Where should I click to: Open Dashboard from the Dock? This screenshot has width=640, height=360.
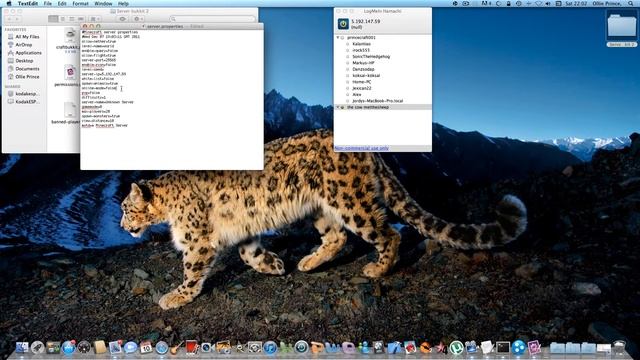[x=84, y=347]
